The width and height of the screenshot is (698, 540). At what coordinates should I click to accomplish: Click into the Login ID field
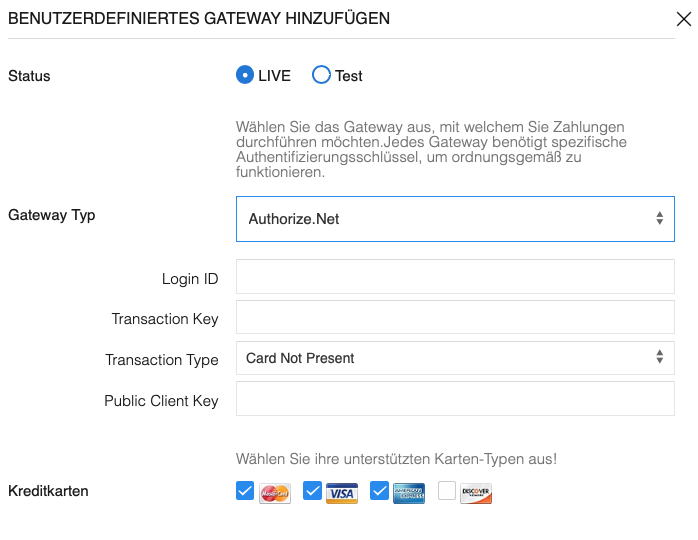pos(455,277)
